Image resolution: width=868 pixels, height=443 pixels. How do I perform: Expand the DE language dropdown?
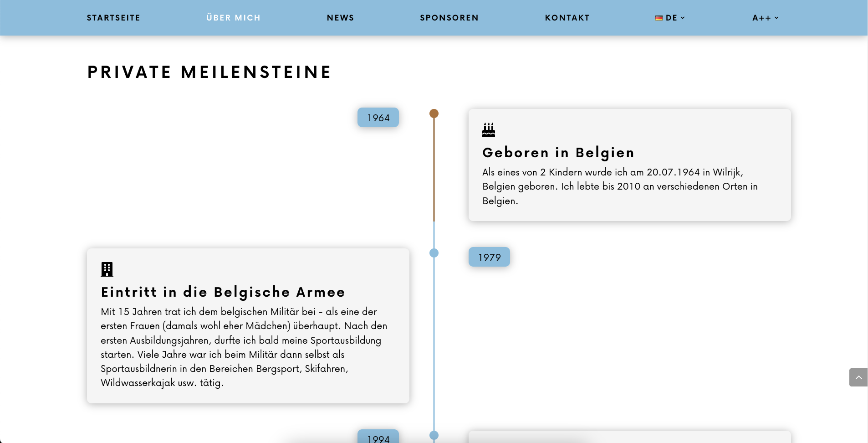[670, 18]
